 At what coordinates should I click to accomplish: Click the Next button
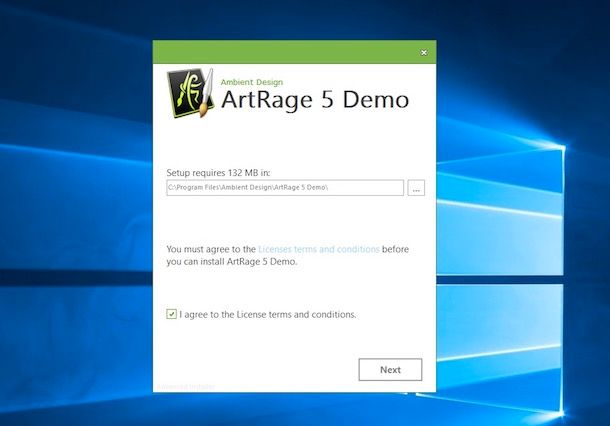[x=390, y=370]
